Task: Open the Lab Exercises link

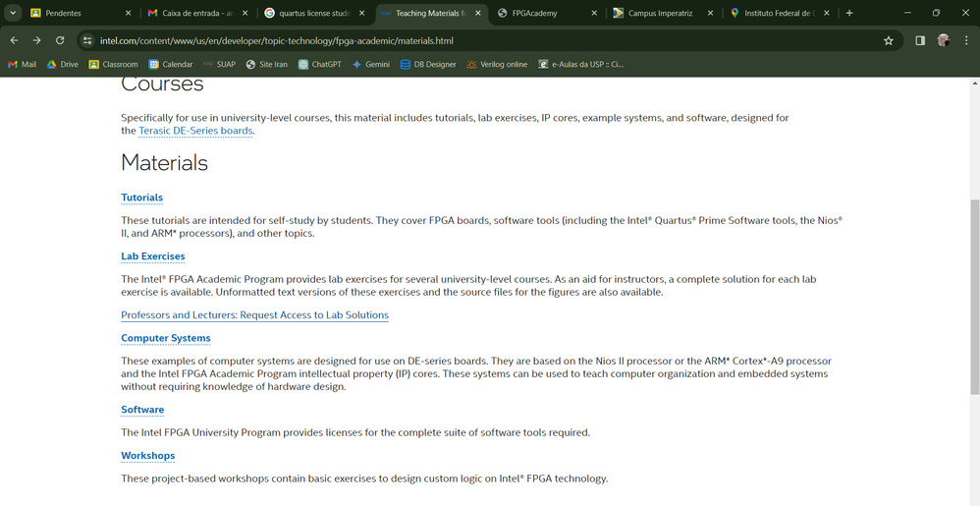Action: [153, 256]
